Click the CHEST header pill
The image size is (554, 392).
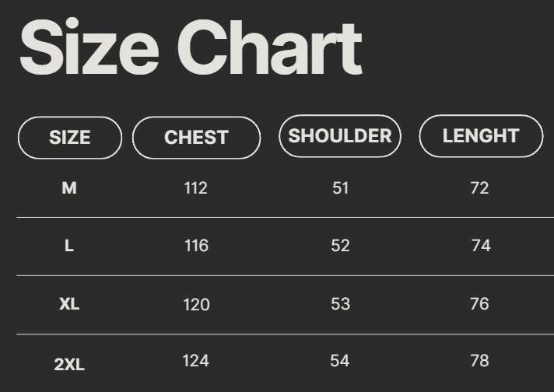coord(196,138)
